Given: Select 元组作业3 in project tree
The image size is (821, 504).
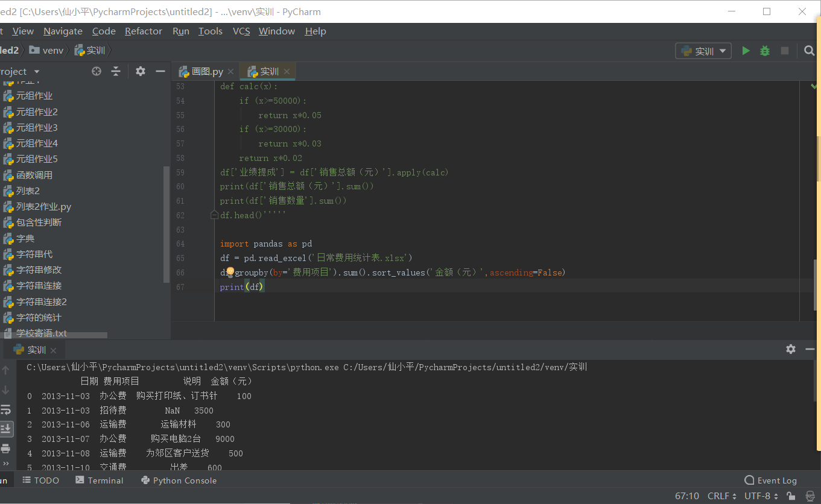Looking at the screenshot, I should [37, 128].
